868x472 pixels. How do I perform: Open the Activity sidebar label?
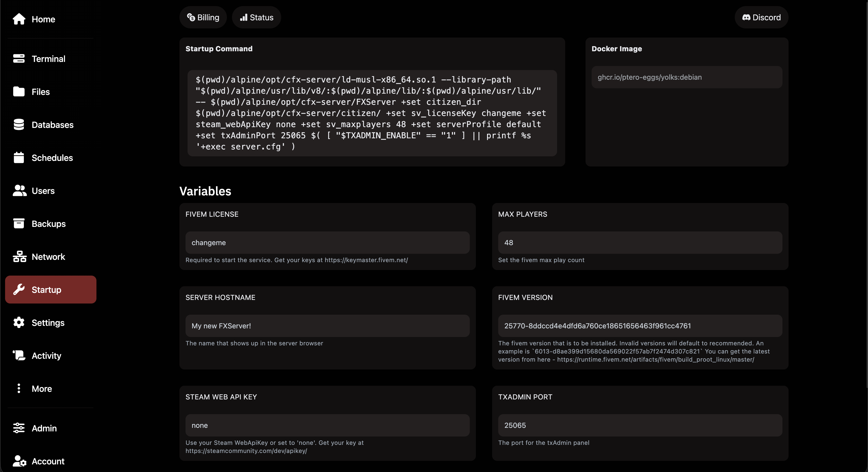point(46,356)
